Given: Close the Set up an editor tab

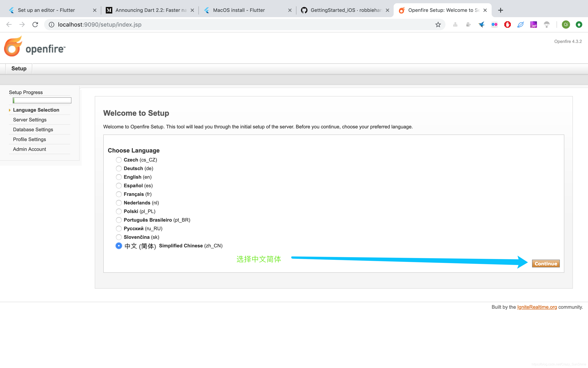Looking at the screenshot, I should click(95, 10).
